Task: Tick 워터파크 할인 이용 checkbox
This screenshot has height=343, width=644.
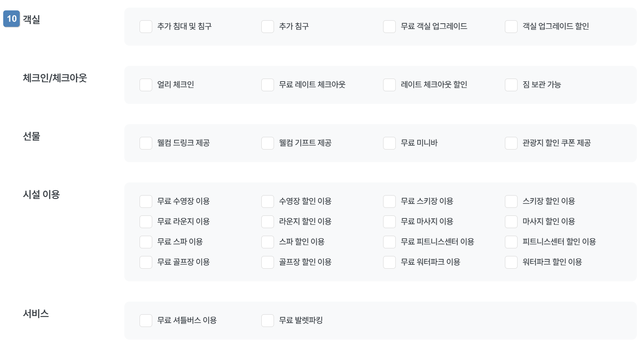Action: coord(511,262)
